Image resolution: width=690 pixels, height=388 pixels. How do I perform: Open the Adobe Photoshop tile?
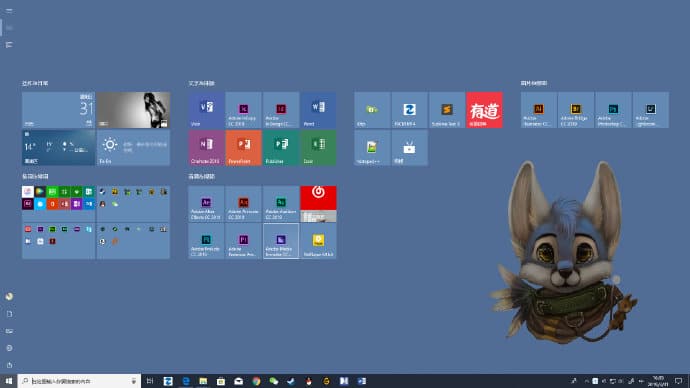pos(613,110)
